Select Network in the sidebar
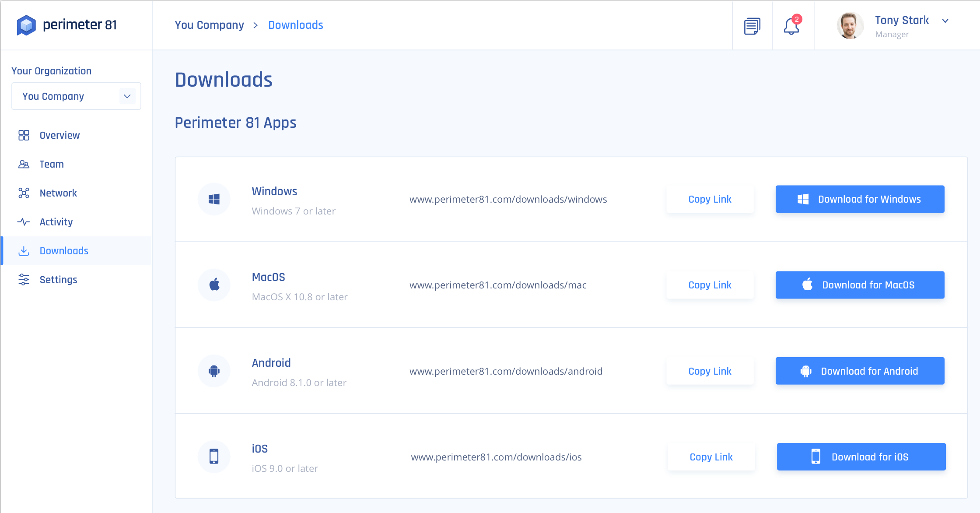The height and width of the screenshot is (513, 980). 58,193
